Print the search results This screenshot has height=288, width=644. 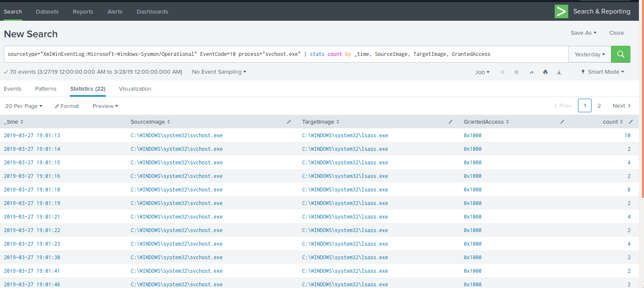[x=545, y=72]
